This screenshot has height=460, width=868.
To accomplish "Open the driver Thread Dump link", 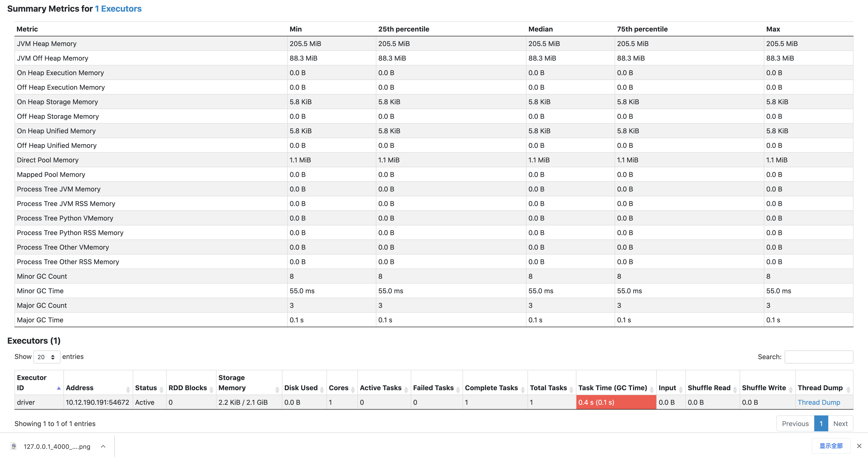I will click(818, 402).
